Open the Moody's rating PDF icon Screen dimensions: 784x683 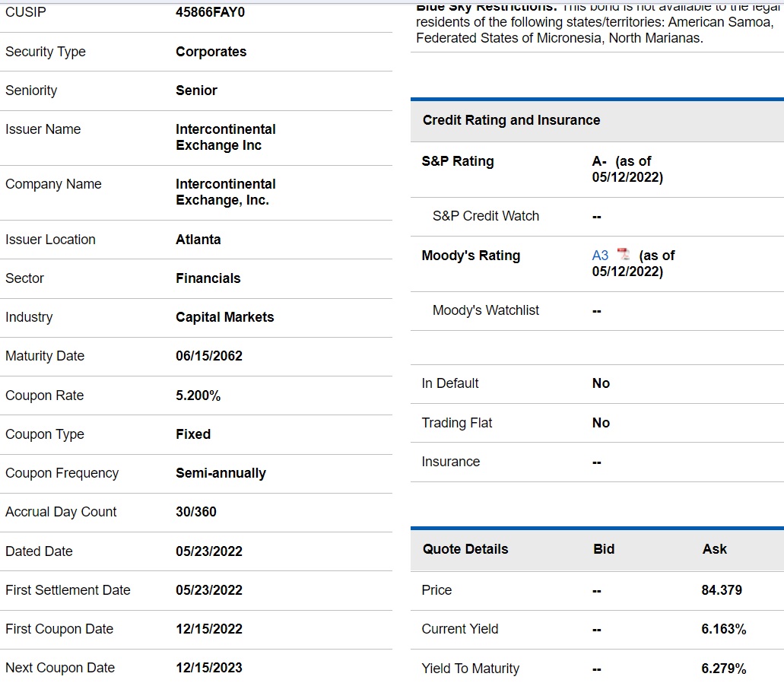(x=624, y=255)
